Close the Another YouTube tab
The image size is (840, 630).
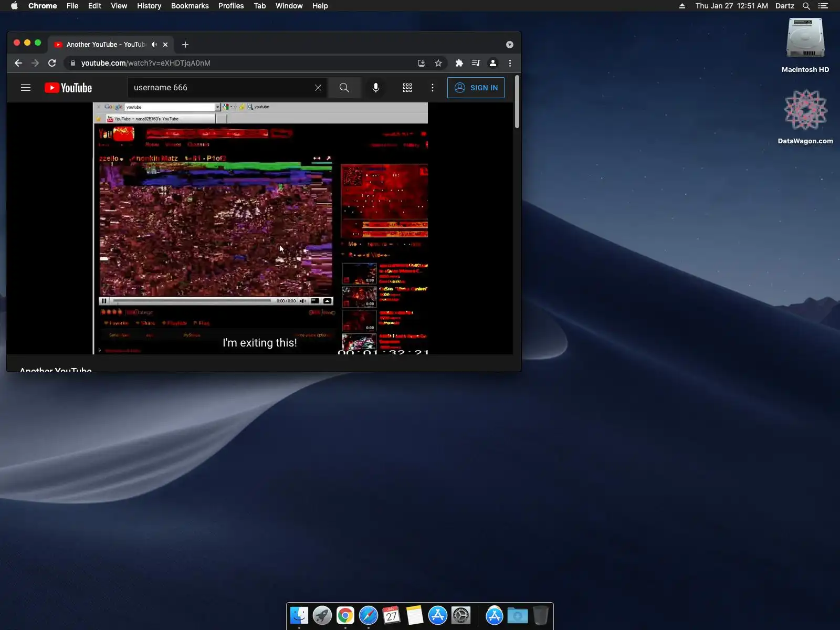click(165, 45)
